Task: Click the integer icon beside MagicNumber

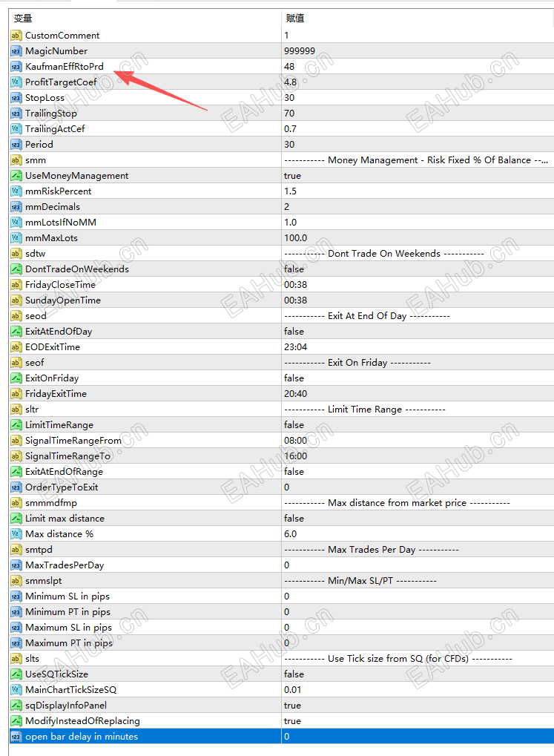Action: click(x=16, y=51)
